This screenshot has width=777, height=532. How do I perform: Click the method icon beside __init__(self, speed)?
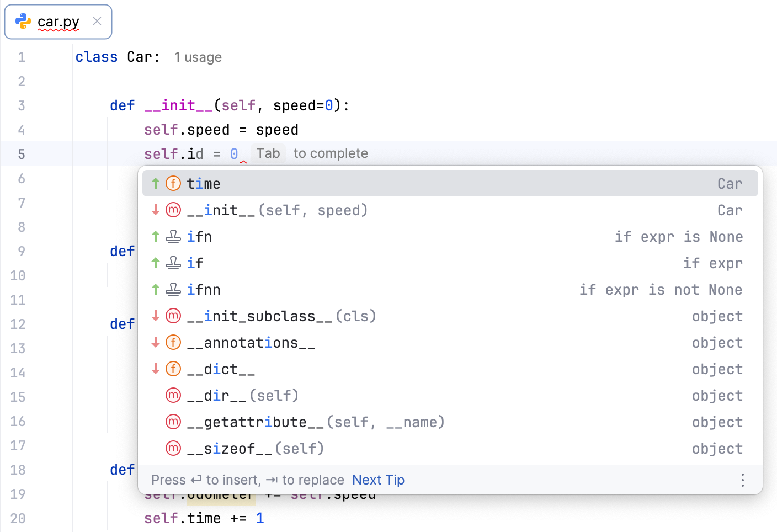(173, 210)
